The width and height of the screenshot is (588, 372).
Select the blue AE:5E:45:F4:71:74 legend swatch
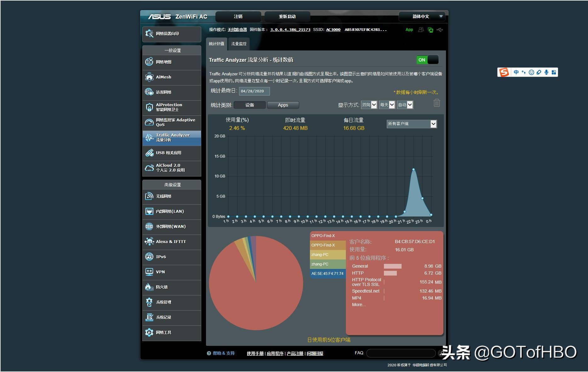coord(328,274)
